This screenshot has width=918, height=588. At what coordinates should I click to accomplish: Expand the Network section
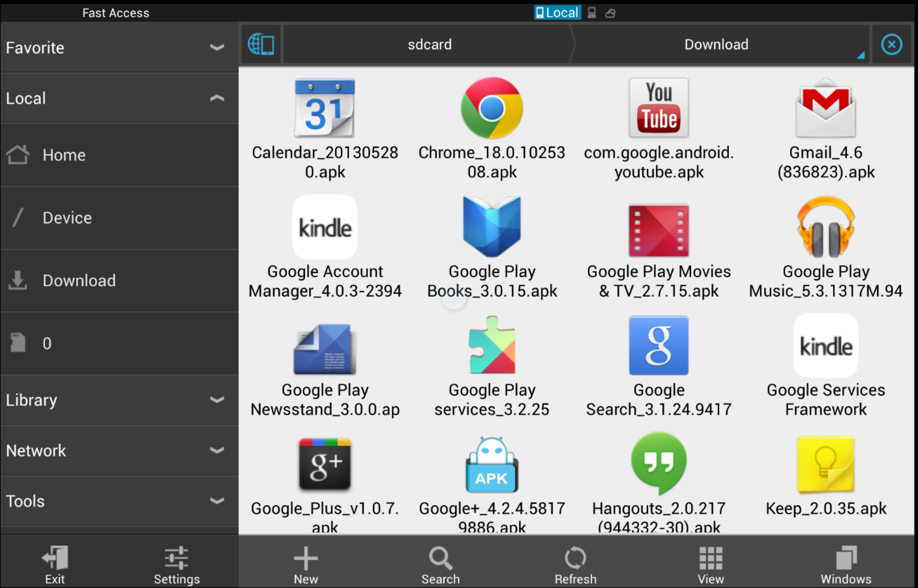216,451
